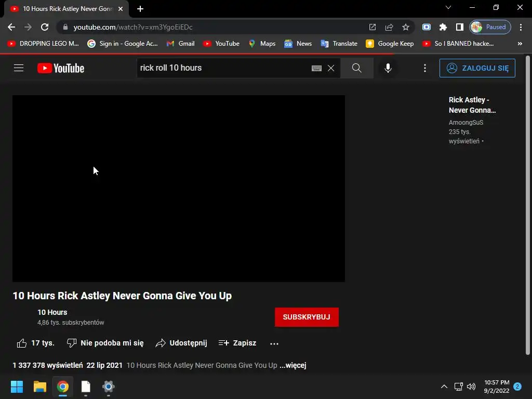Show hidden system tray icons
The width and height of the screenshot is (532, 399).
click(x=444, y=387)
